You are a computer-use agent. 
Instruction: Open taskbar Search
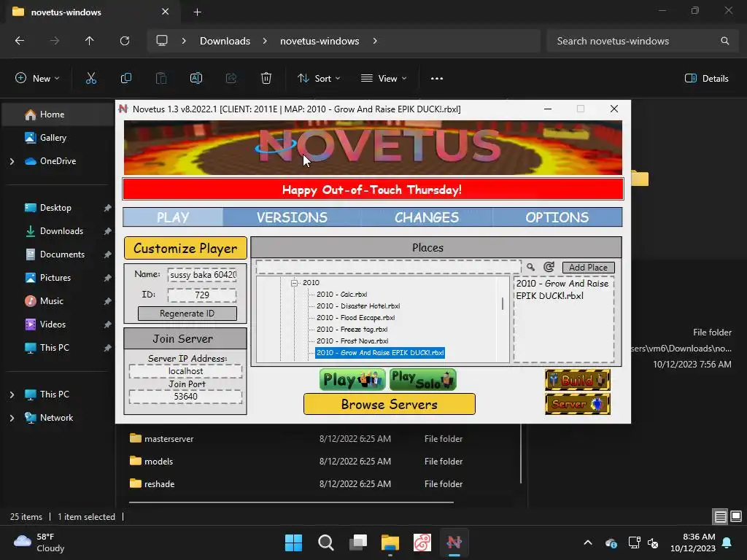[x=326, y=542]
